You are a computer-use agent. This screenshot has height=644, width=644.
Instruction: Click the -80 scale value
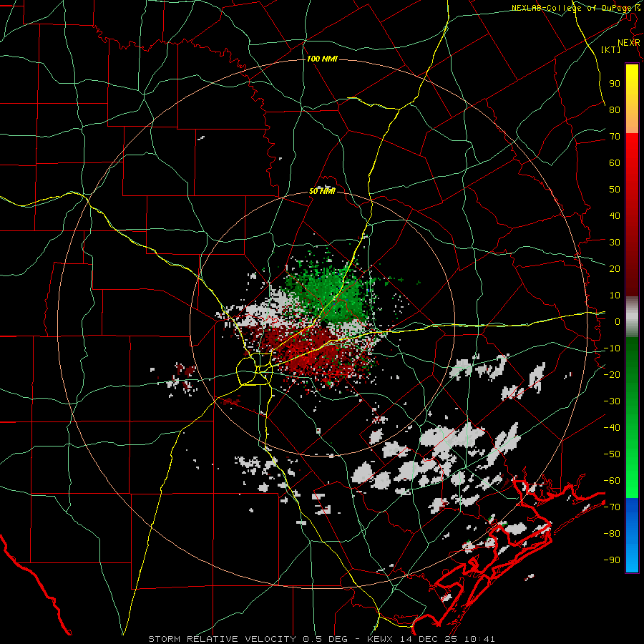[612, 534]
